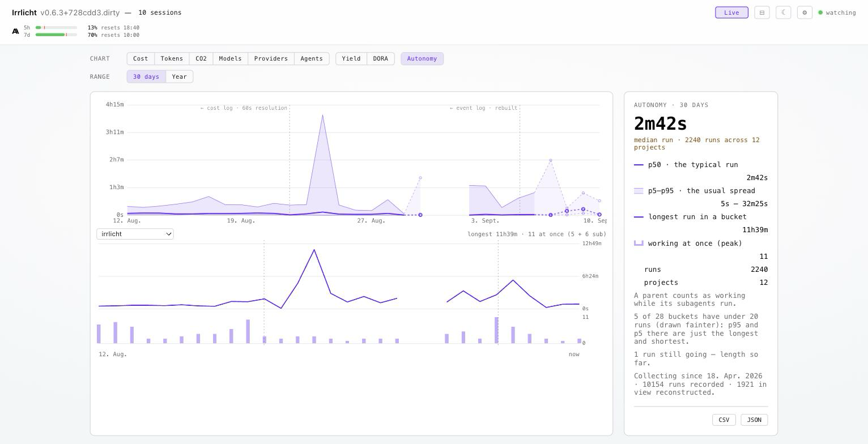Click the split layout icon beside Live
868x444 pixels.
[762, 12]
